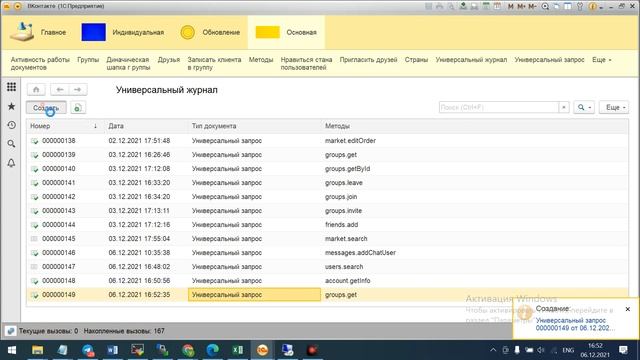Open the information icon in title bar
640x360 pixels.
[593, 6]
